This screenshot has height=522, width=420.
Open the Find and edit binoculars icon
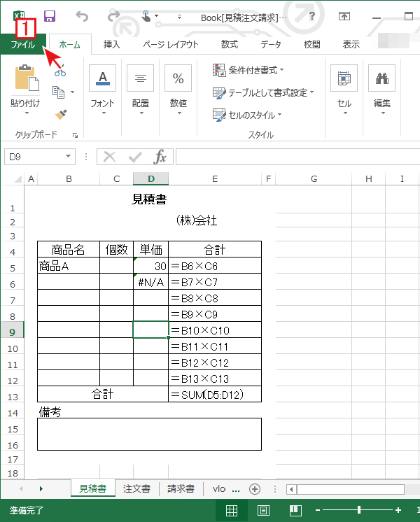coord(381,78)
